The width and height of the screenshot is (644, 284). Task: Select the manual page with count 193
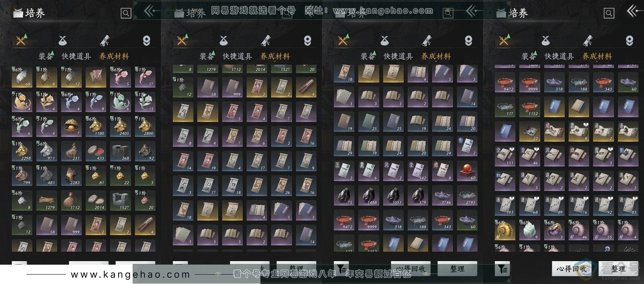(505, 205)
